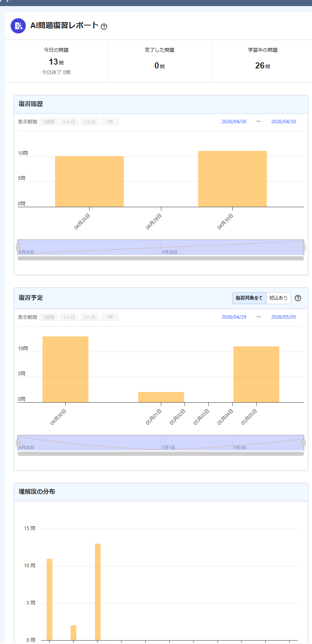Click the 復習履歴 chart horizontal scrollbar
The image size is (312, 644).
pos(161,259)
